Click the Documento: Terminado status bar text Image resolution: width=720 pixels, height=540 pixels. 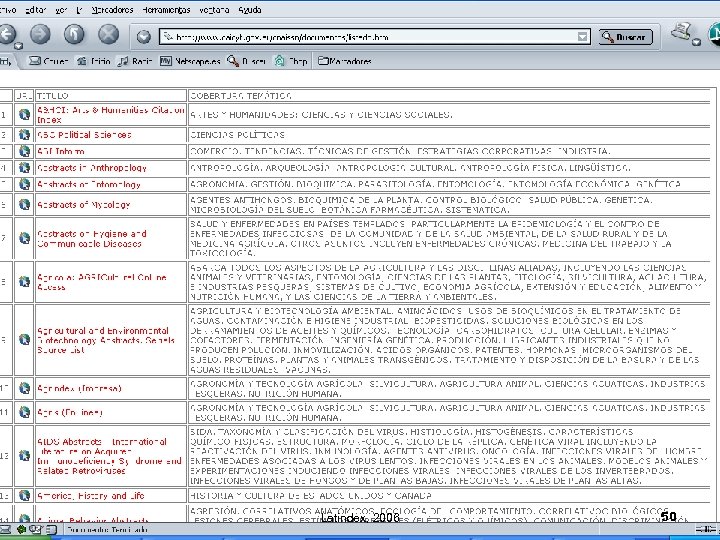[x=107, y=529]
